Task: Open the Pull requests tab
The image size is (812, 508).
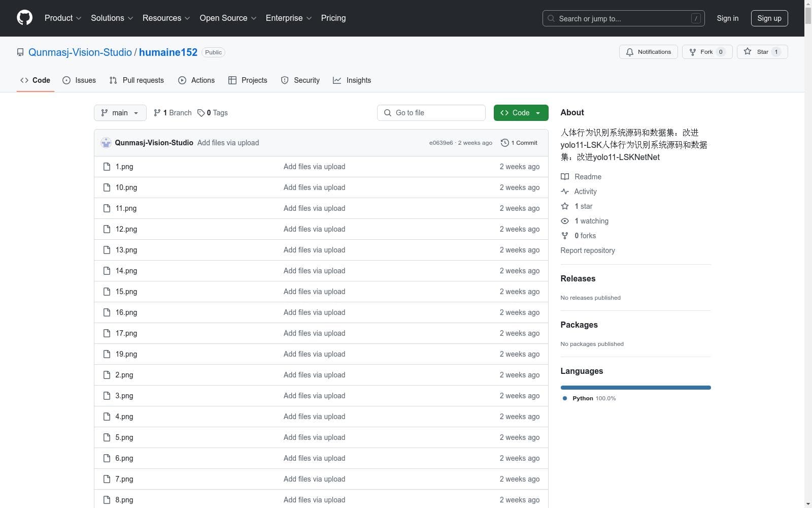Action: [x=137, y=80]
